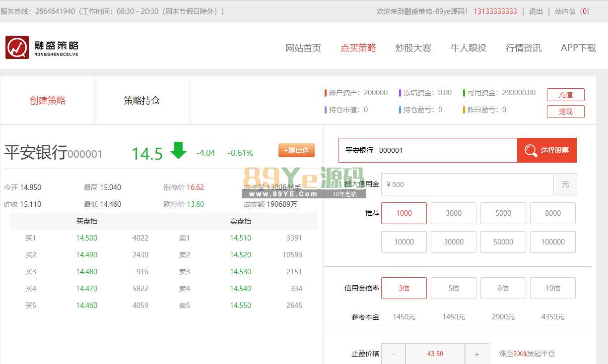Go to 网站首页 in navigation
This screenshot has width=608, height=364.
[303, 48]
